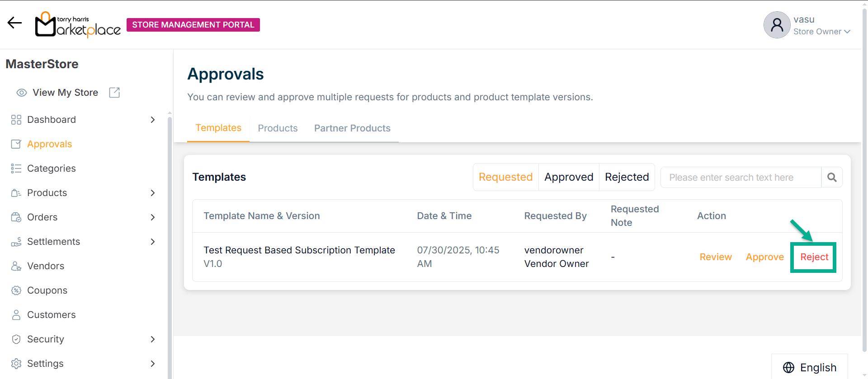Reject the Test Request template
The height and width of the screenshot is (379, 868).
pos(814,257)
